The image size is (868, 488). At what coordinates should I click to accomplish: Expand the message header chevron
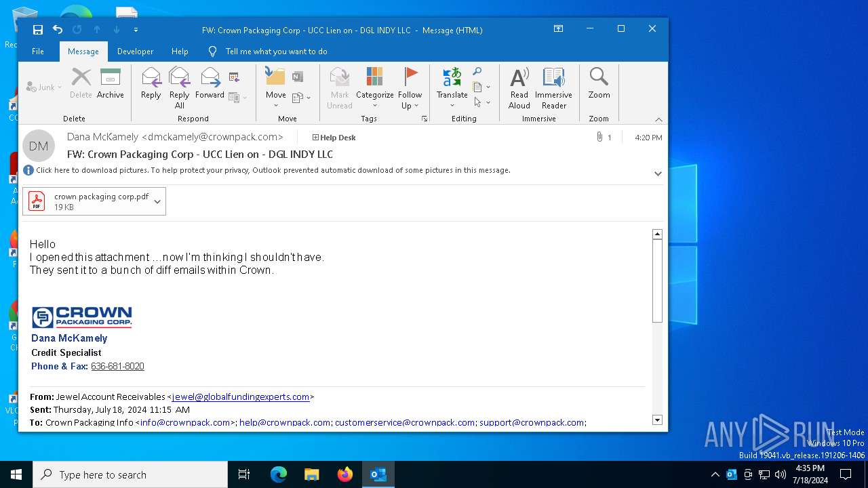coord(658,174)
